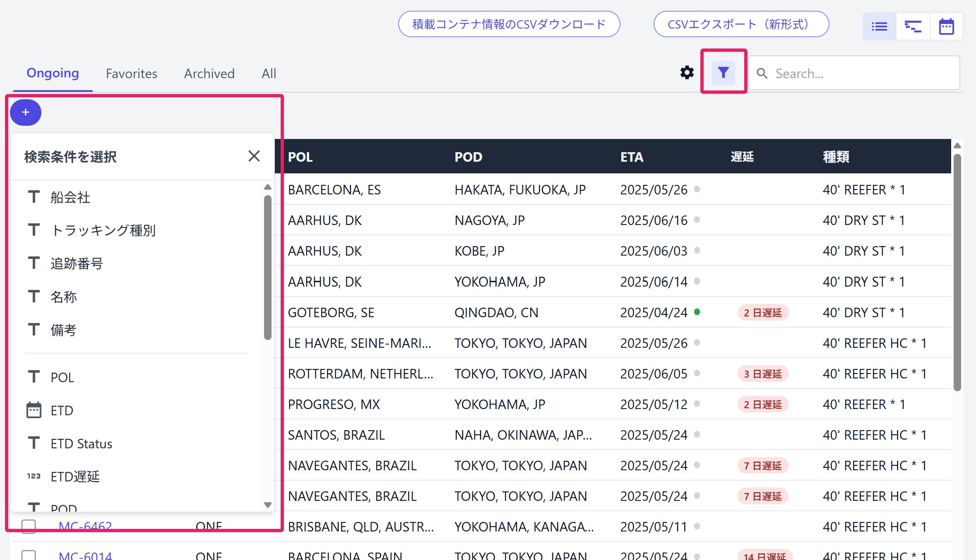Click KOBE, JP cell
Image resolution: width=976 pixels, height=560 pixels.
coord(479,251)
